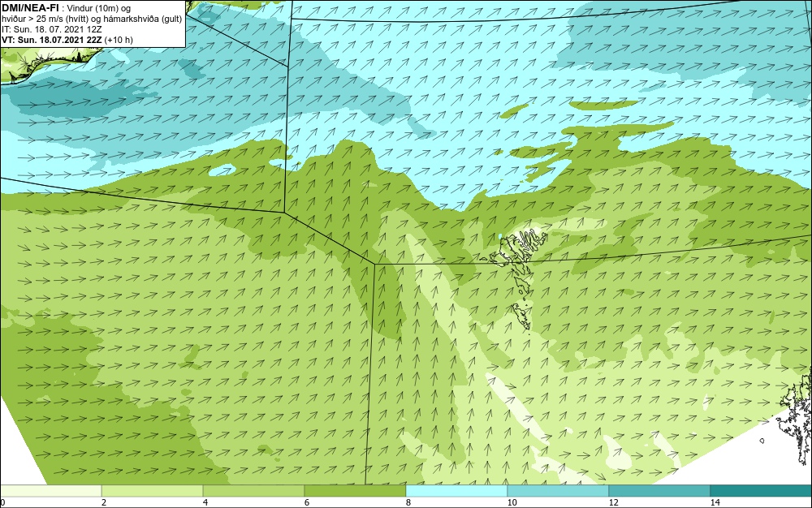Click the DMI/NEA-FI title text
812x508 pixels.
29,7
